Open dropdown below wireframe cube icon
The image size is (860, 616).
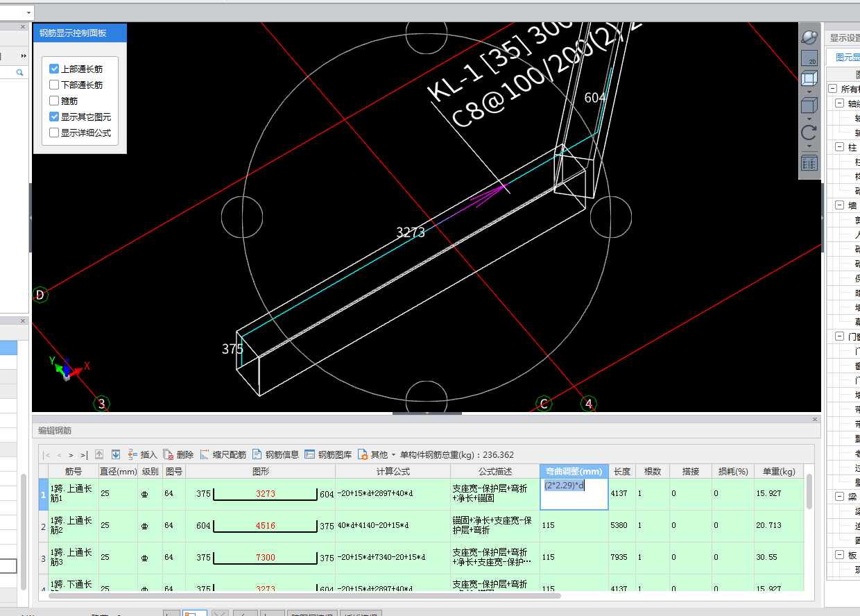click(809, 92)
